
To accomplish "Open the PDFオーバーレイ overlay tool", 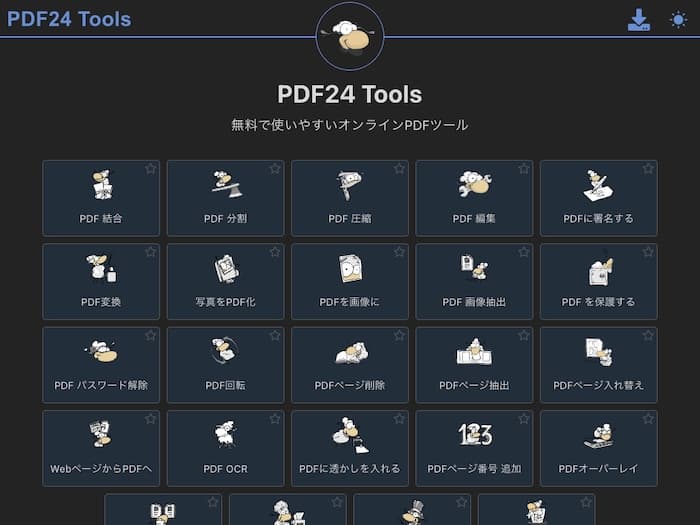I will pos(599,449).
